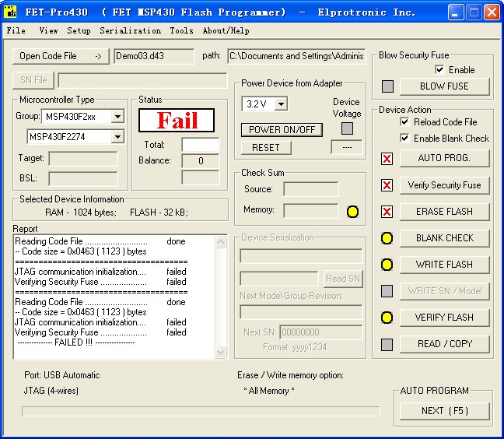
Task: Click the 'FAILED !!!' line in the report
Action: [76, 342]
